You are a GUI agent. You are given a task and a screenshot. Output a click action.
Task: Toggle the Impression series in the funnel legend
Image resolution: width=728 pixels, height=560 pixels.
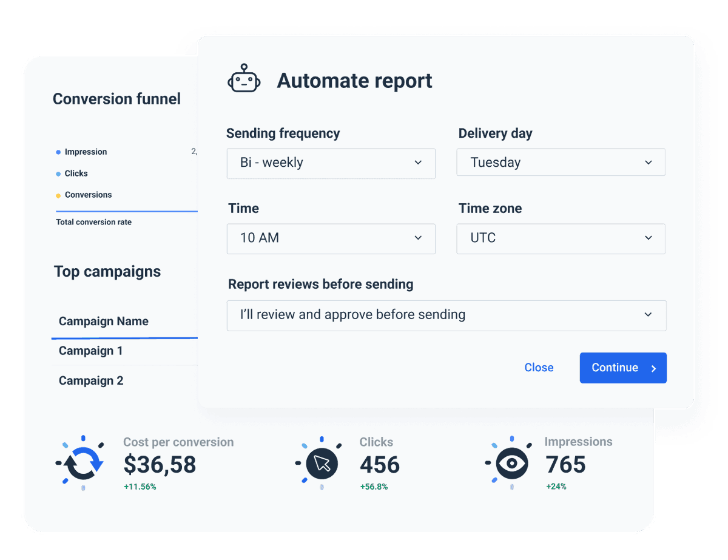[86, 152]
